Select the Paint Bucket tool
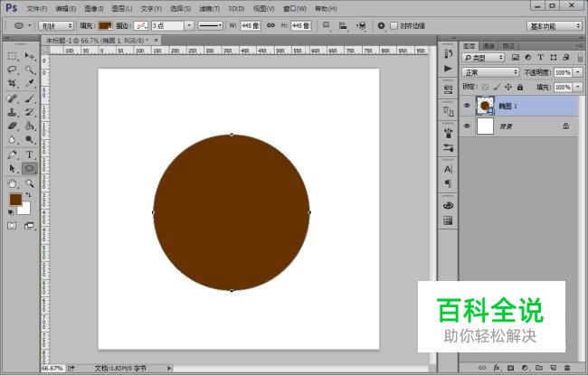The height and width of the screenshot is (375, 588). click(x=29, y=126)
